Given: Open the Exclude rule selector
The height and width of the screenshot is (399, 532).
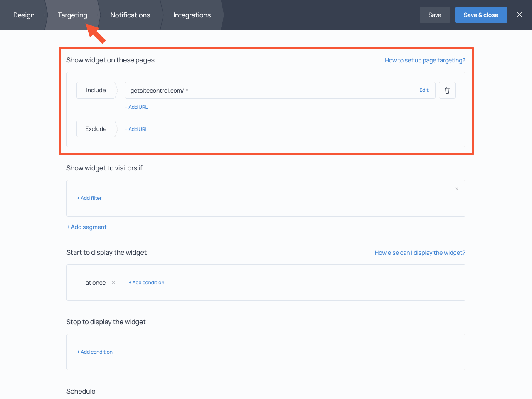Looking at the screenshot, I should click(x=96, y=129).
